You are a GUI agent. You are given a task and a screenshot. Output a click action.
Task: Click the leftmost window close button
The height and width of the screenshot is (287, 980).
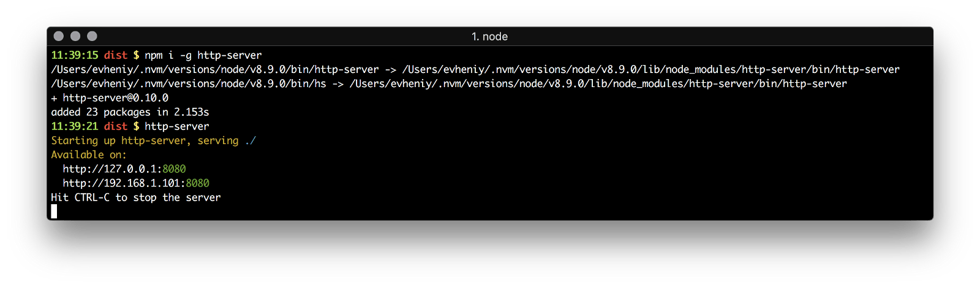tap(59, 36)
